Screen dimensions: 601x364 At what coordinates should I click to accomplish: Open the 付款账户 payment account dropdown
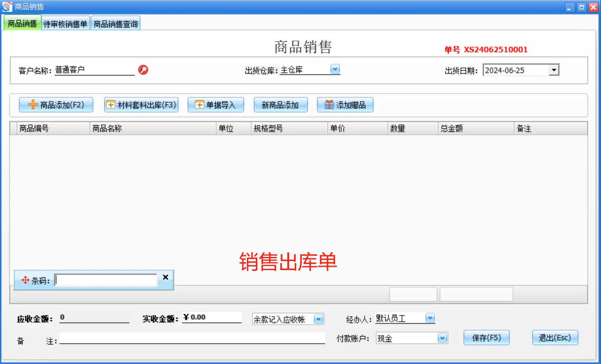coord(442,338)
